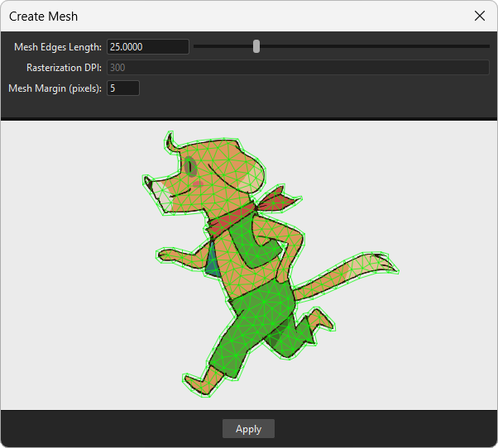Click the "Create Mesh" title text
This screenshot has height=448, width=498.
coord(43,17)
